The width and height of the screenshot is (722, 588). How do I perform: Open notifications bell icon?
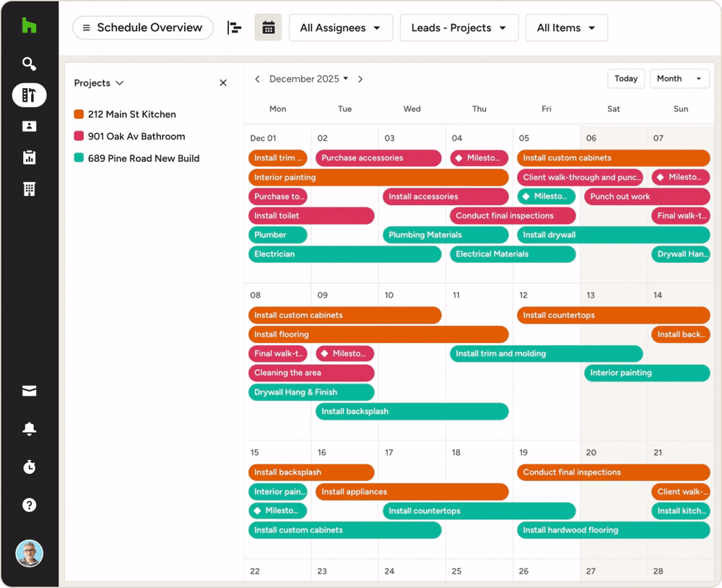29,429
